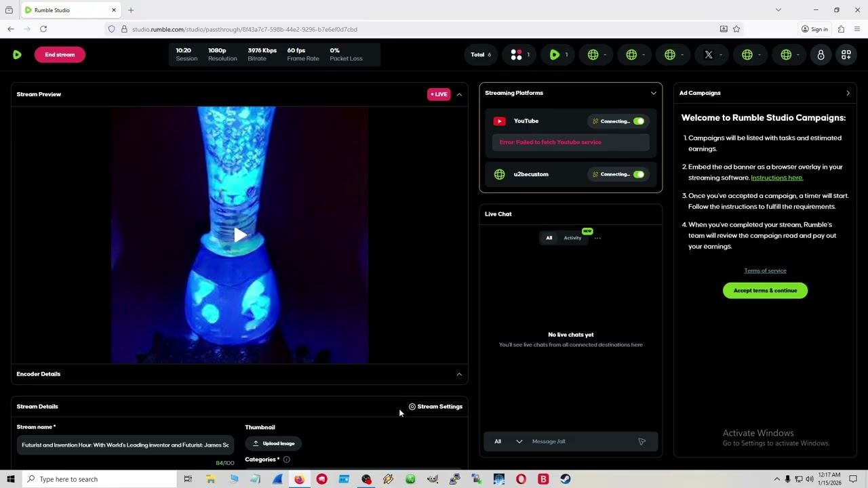The height and width of the screenshot is (488, 868).
Task: Open Stream Settings
Action: tap(435, 407)
